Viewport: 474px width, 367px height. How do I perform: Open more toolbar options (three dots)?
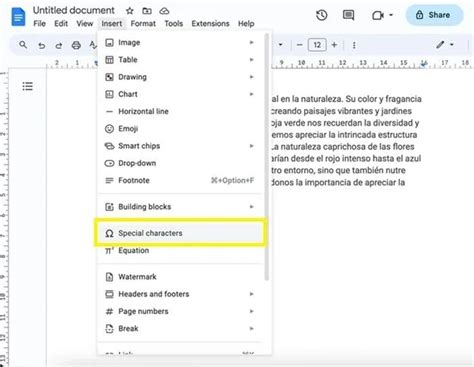coord(354,45)
